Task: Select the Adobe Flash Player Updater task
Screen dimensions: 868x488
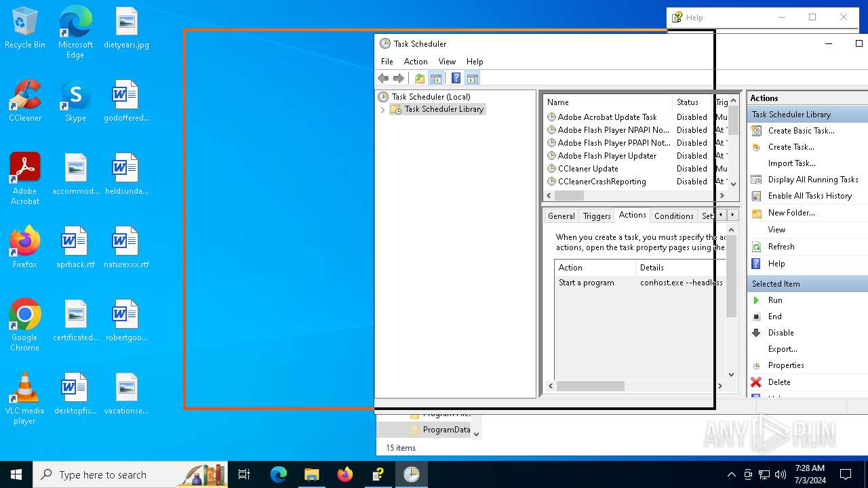Action: [x=607, y=156]
